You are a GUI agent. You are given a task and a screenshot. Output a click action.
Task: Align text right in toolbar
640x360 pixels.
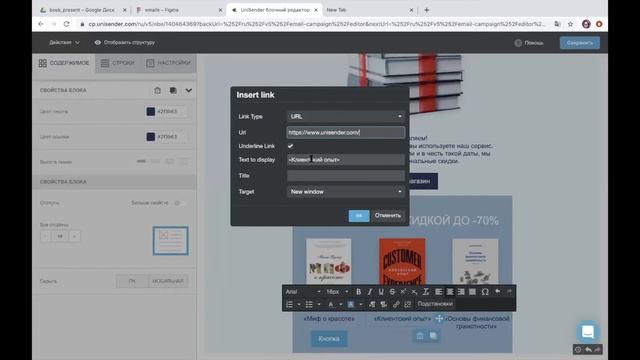(461, 292)
